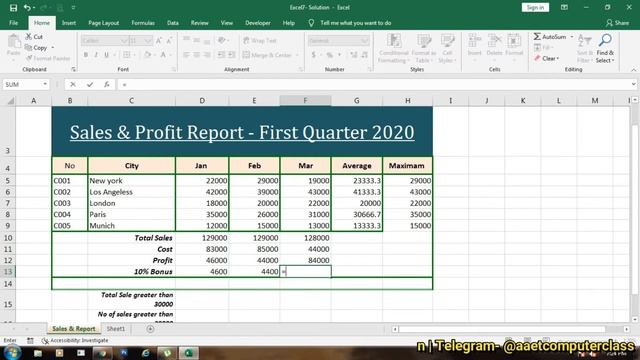640x360 pixels.
Task: Cancel the formula entry with X icon
Action: tap(73, 84)
